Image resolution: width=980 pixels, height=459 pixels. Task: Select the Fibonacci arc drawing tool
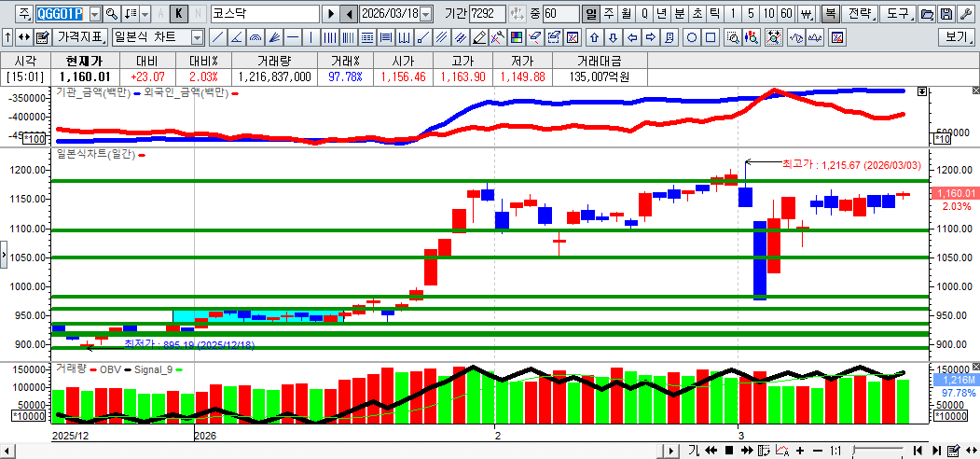(255, 37)
